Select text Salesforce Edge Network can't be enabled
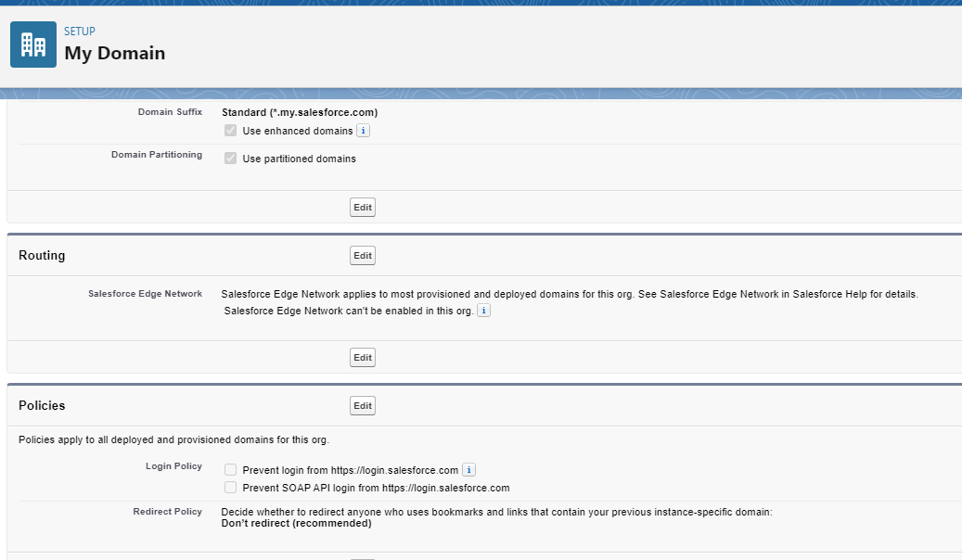Viewport: 962px width, 560px height. (349, 311)
